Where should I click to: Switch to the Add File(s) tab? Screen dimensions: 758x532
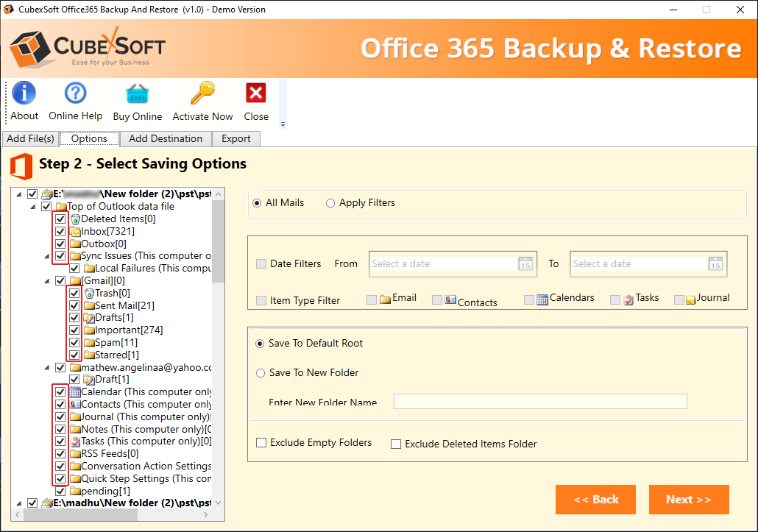(30, 138)
